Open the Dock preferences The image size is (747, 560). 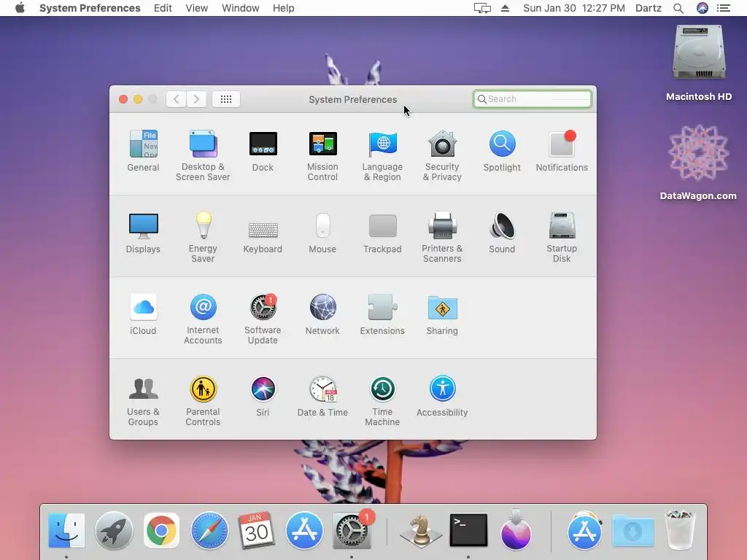tap(263, 150)
